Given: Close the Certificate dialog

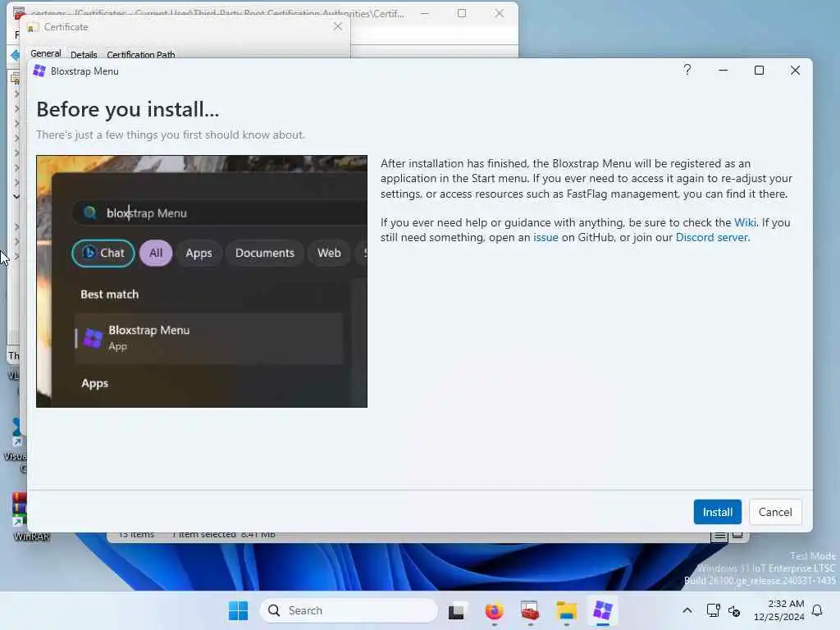Looking at the screenshot, I should [x=337, y=26].
